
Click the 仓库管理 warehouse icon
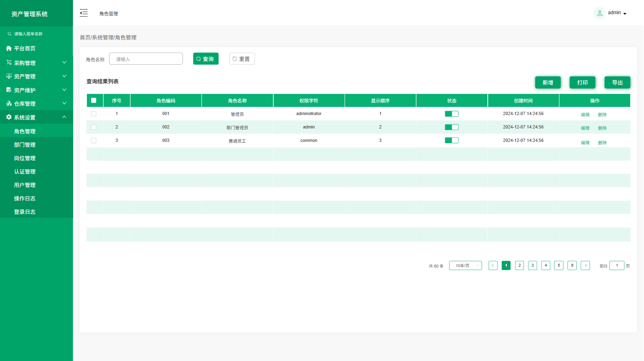tap(9, 104)
